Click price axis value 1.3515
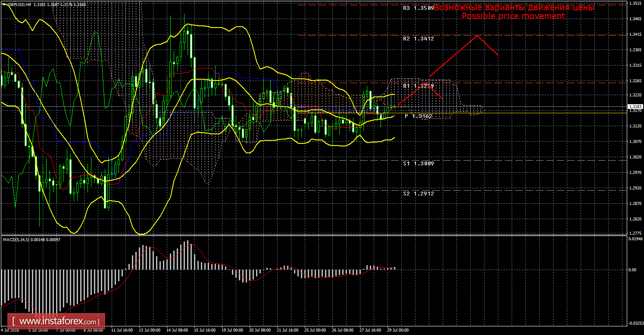Viewport: 644px width, 335px height. click(635, 3)
